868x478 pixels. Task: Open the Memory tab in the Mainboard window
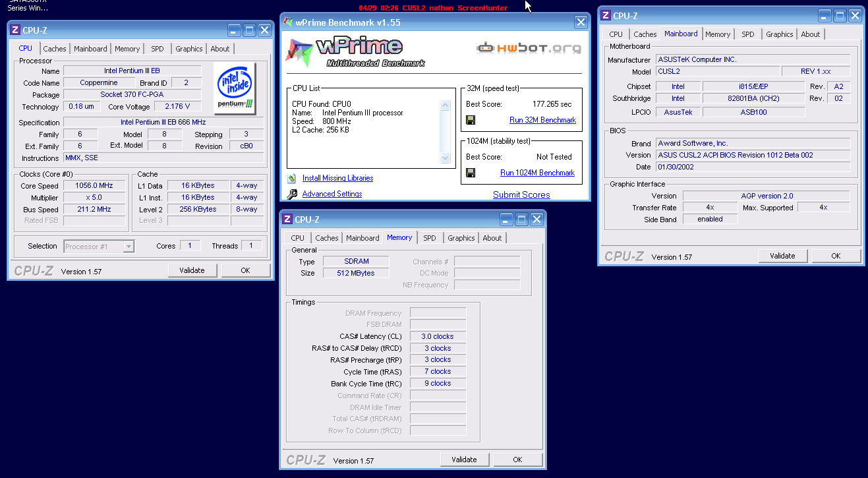(x=718, y=34)
